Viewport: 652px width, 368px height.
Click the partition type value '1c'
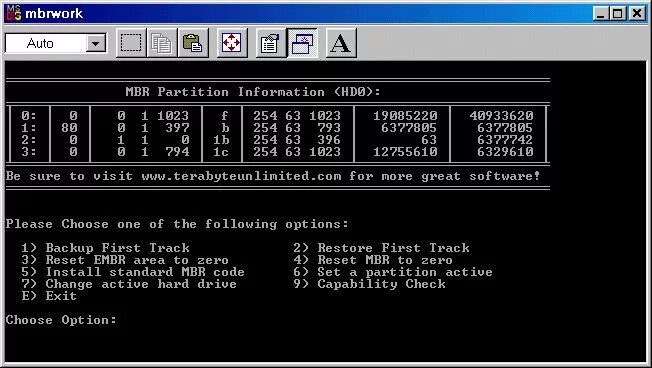tap(221, 152)
